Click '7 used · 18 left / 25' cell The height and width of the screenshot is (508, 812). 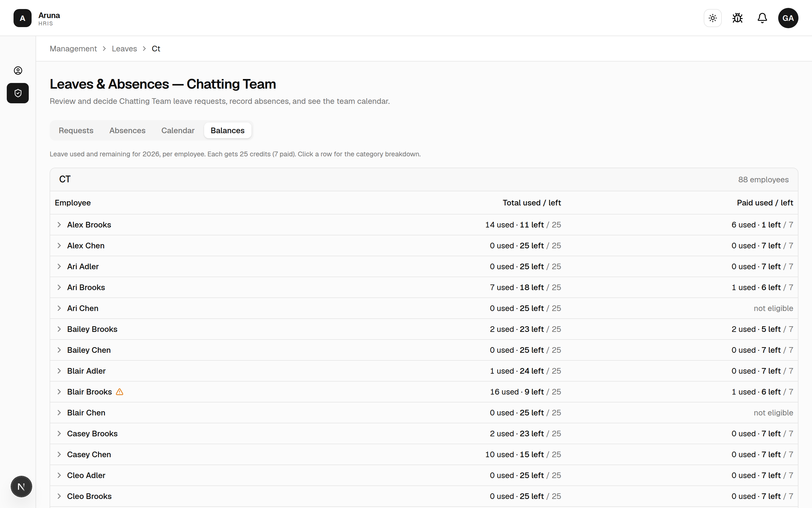(x=526, y=287)
